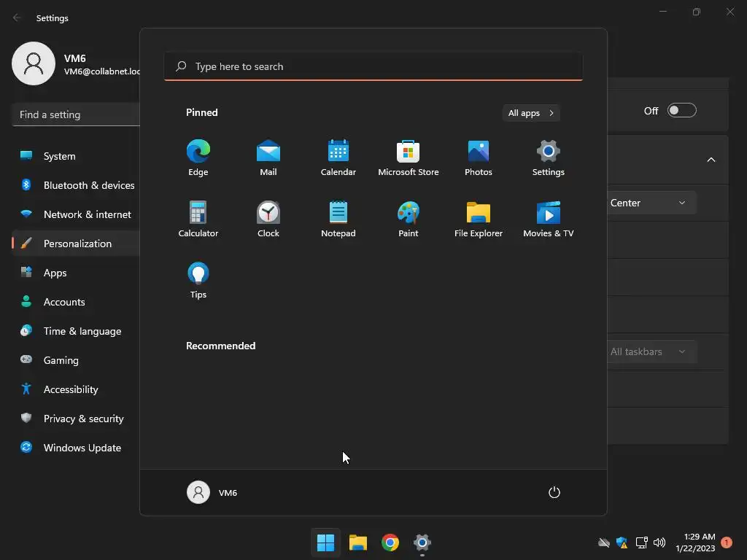This screenshot has height=560, width=747.
Task: Click the Find a setting search field
Action: (x=76, y=114)
